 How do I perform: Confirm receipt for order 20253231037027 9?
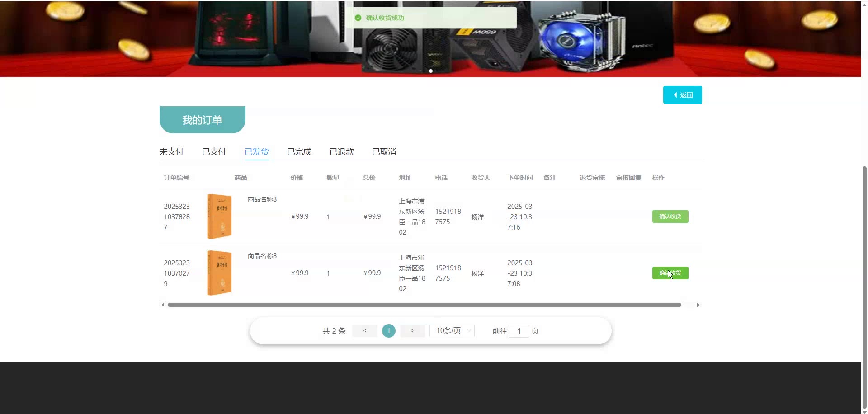click(x=670, y=273)
